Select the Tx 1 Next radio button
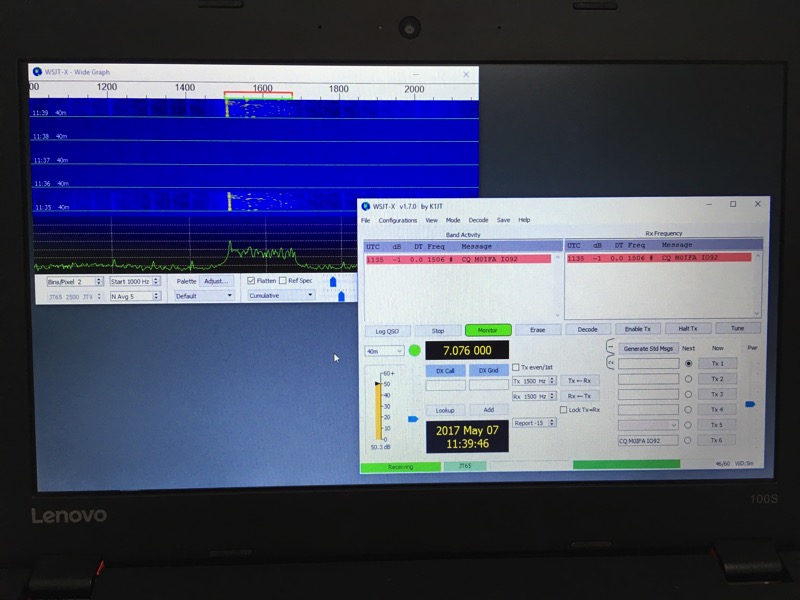This screenshot has height=600, width=800. (x=688, y=364)
